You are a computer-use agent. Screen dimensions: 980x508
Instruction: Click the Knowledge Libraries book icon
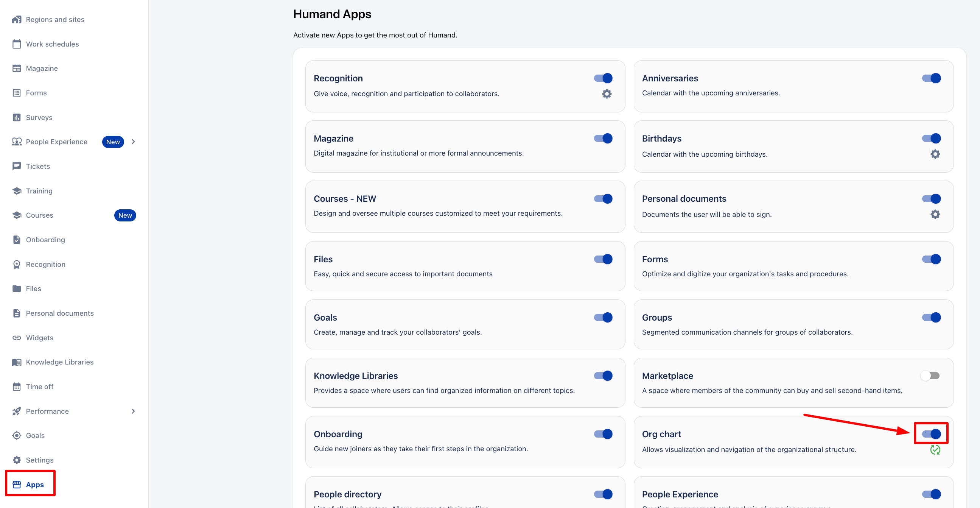16,362
